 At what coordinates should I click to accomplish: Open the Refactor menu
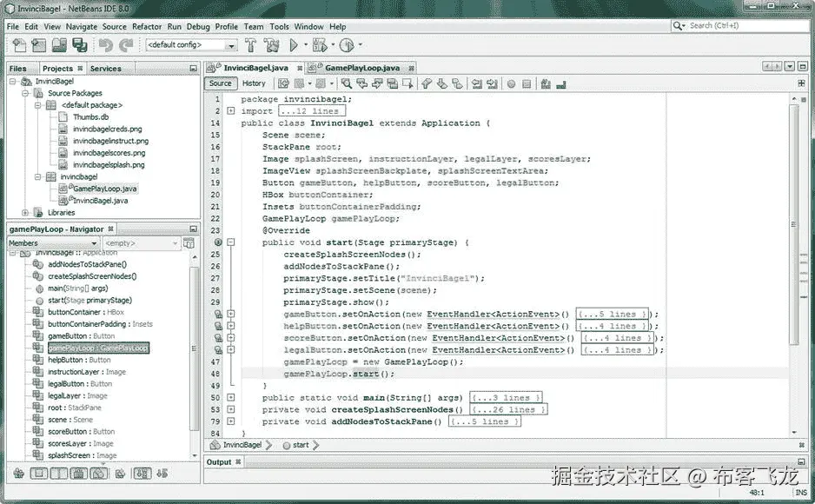pyautogui.click(x=147, y=26)
